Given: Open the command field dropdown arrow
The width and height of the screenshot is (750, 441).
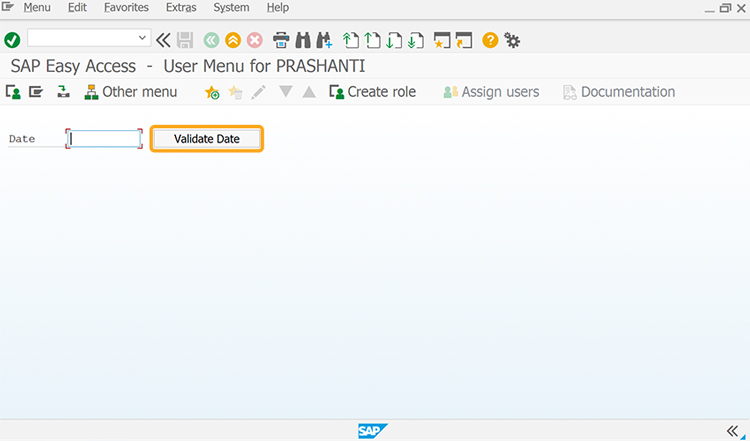Looking at the screenshot, I should point(142,38).
